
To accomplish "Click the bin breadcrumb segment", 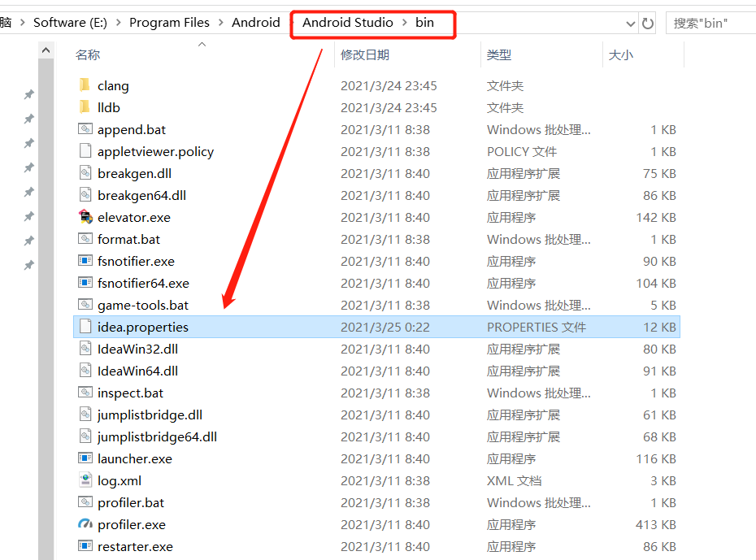I will point(424,23).
